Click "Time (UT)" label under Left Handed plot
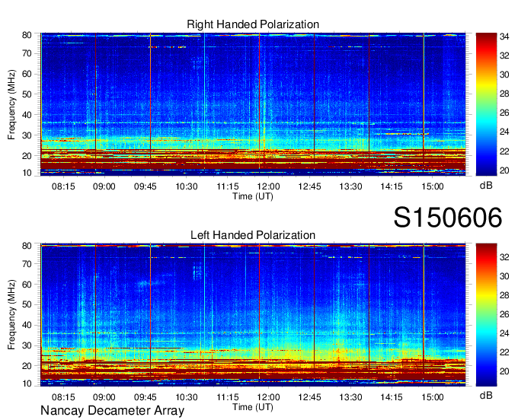 click(x=253, y=407)
